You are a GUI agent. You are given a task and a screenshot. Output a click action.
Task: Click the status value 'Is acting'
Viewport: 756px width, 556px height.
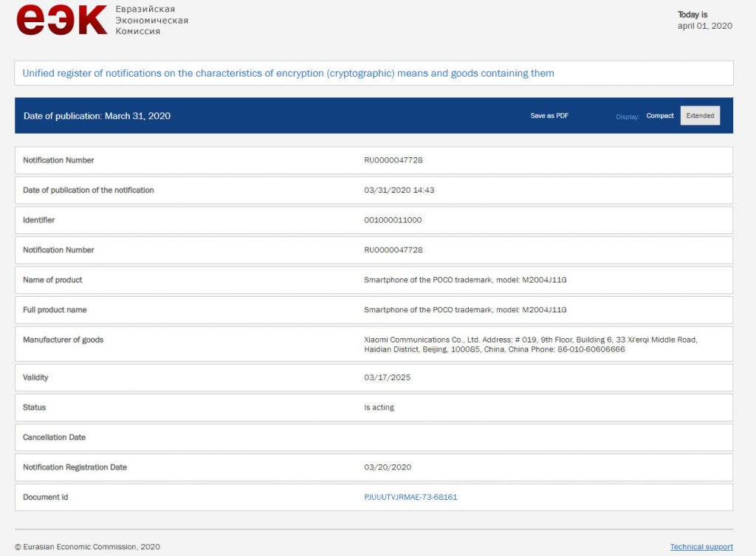379,408
